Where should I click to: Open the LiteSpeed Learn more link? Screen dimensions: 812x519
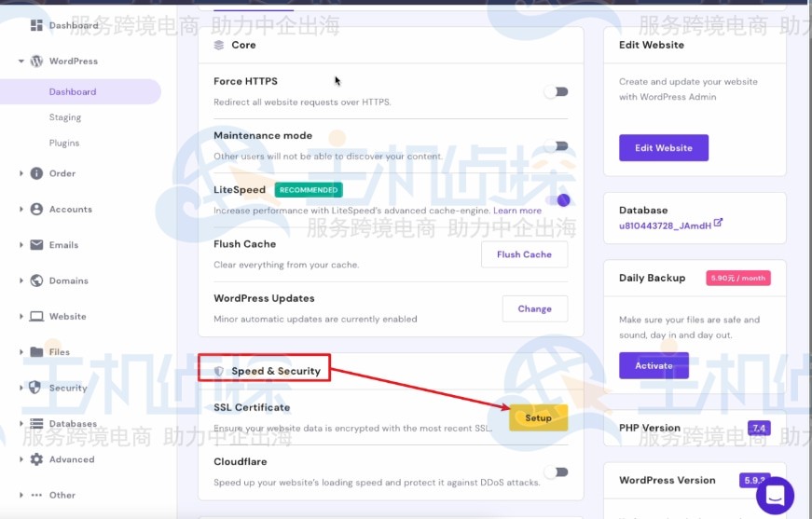pos(517,211)
